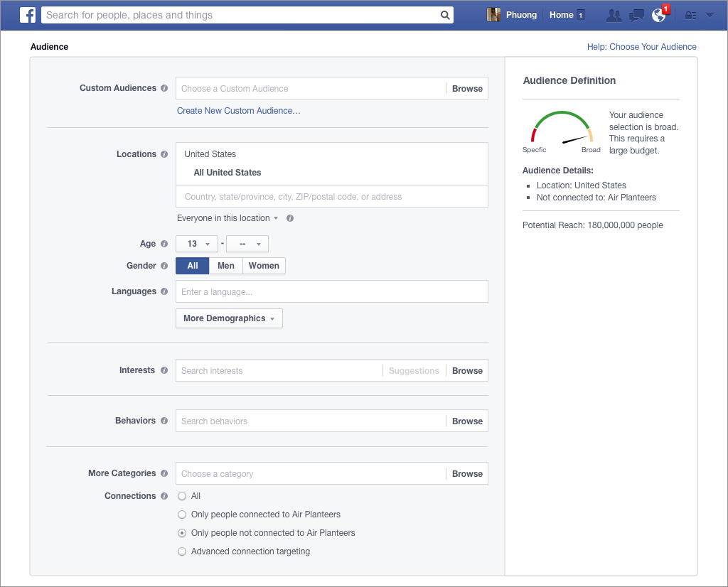
Task: Click Not connected to: Air Planteers detail
Action: click(596, 198)
